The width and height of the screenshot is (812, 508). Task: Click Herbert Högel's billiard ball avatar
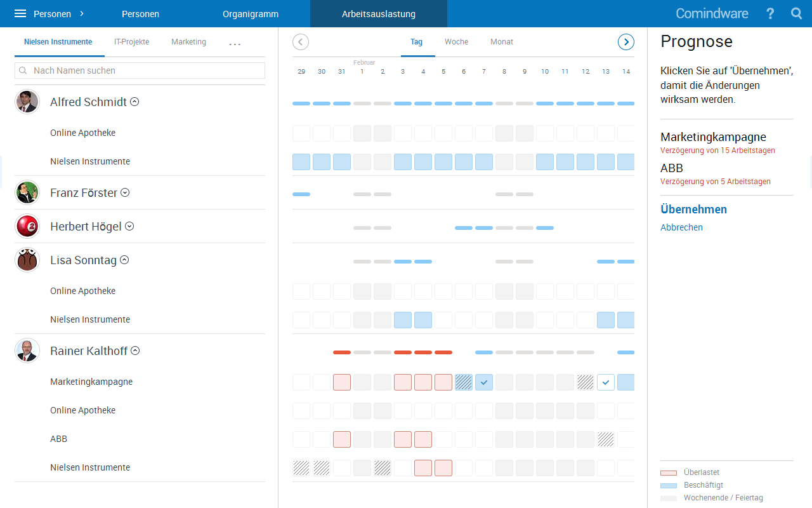[27, 226]
